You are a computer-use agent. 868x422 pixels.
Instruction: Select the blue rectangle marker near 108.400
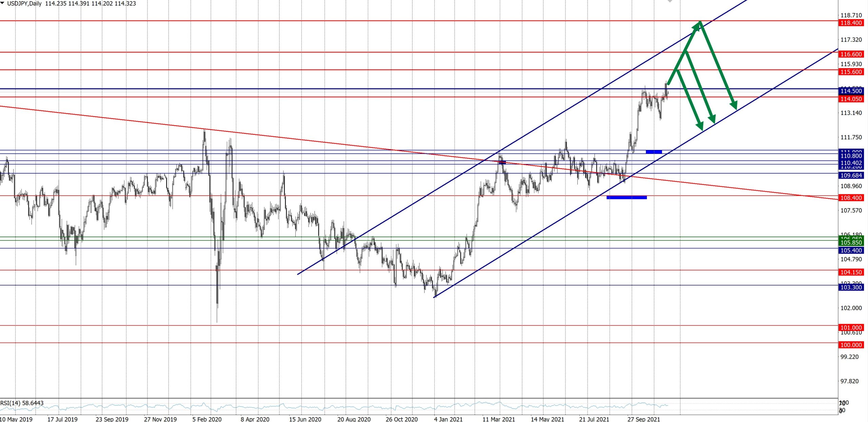pyautogui.click(x=626, y=197)
